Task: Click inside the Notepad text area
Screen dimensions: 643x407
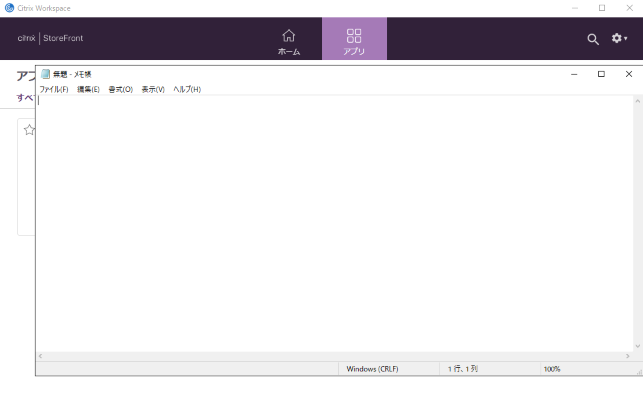Action: [335, 224]
